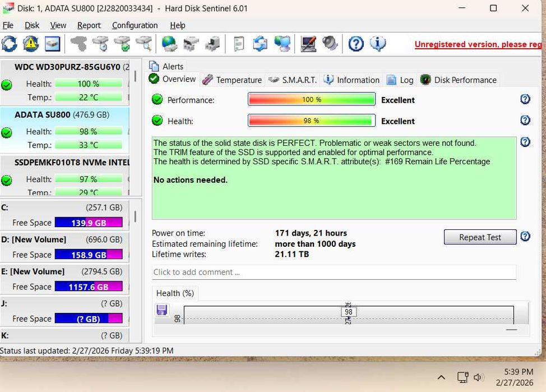Open the Report menu
Screen dimensions: 546x392
(x=89, y=25)
